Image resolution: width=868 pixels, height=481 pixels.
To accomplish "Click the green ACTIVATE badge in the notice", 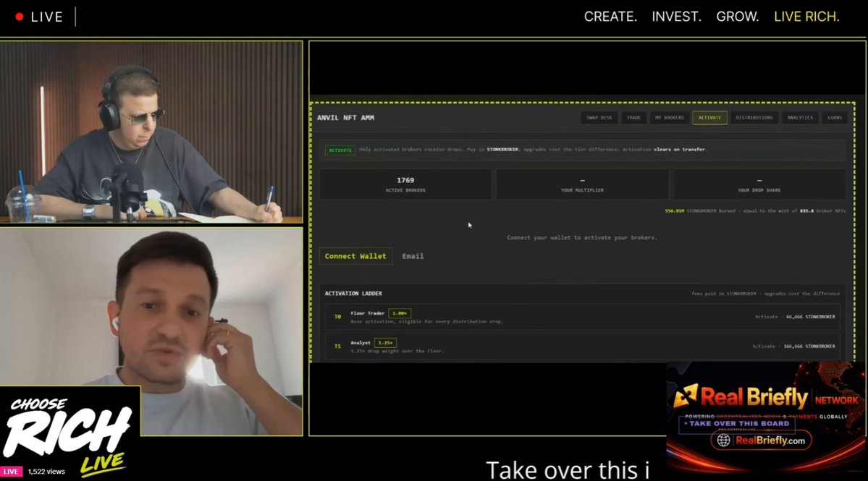I will pyautogui.click(x=340, y=150).
